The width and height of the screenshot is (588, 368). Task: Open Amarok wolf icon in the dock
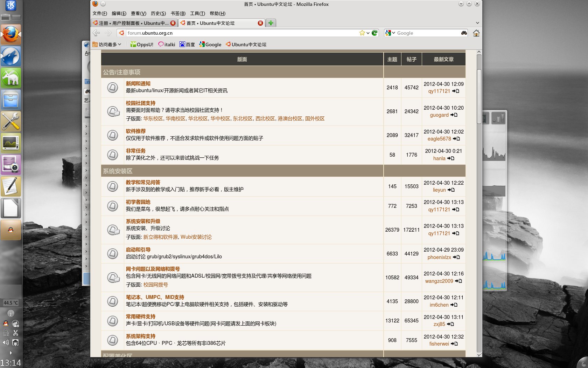point(11,56)
